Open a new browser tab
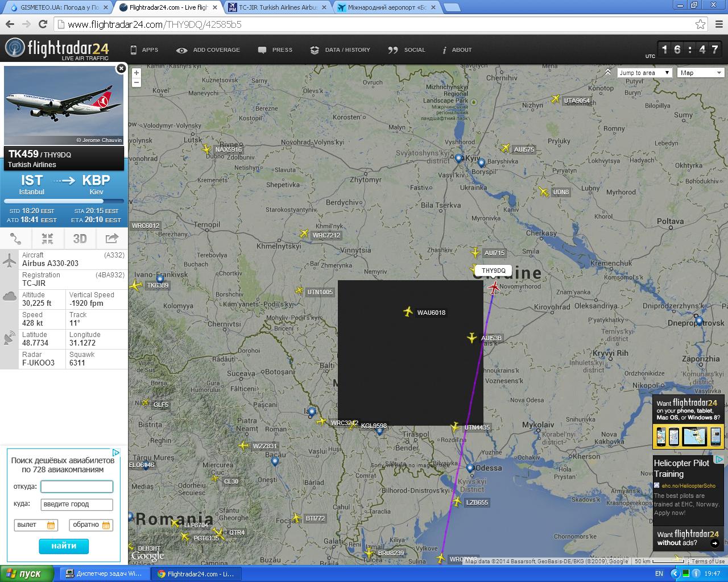 (x=452, y=7)
